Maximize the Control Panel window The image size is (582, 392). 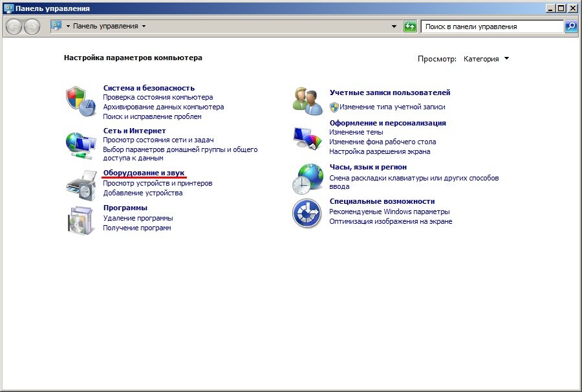click(561, 8)
